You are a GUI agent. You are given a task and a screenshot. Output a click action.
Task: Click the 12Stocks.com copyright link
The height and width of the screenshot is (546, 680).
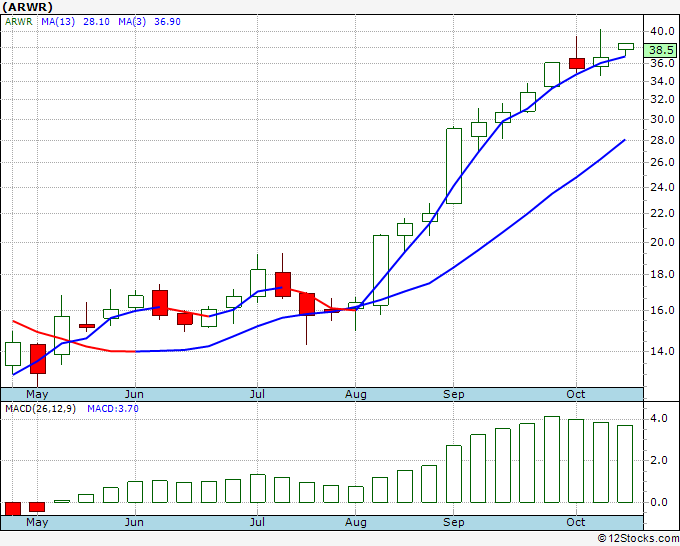(638, 538)
